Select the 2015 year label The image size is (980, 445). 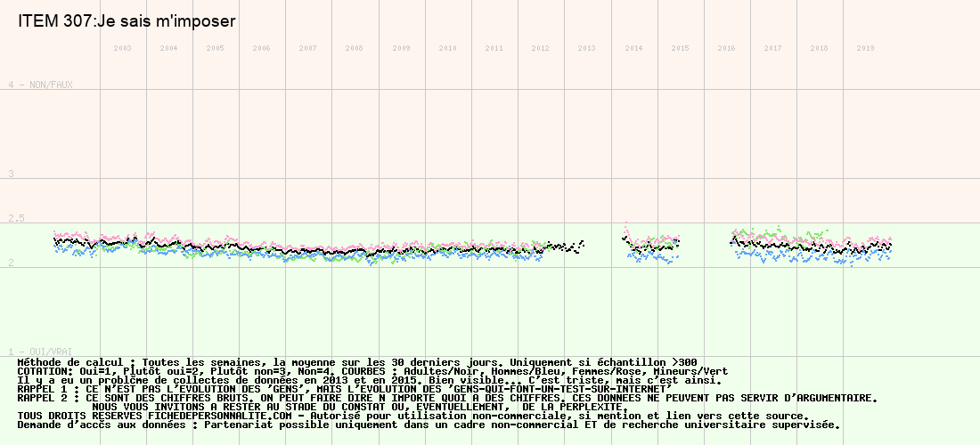[680, 48]
